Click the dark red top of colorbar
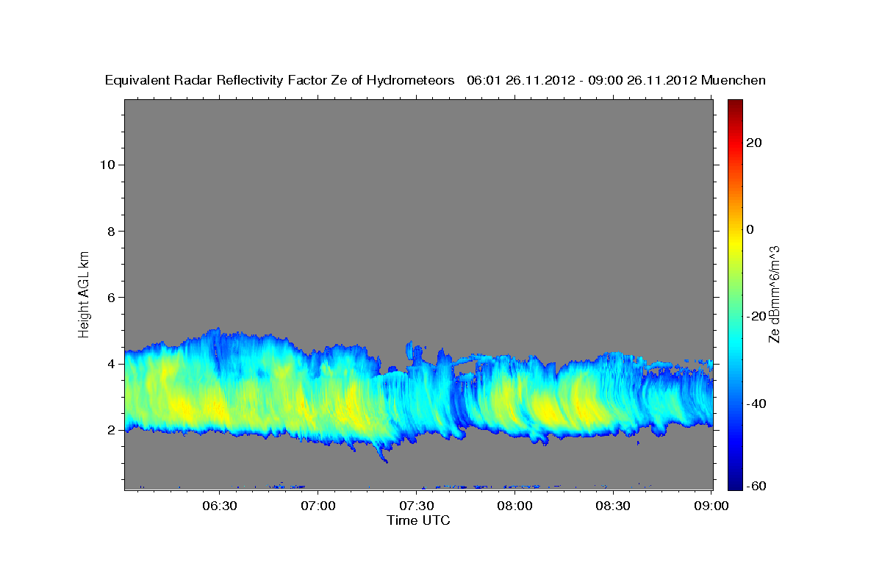Screen dimensions: 882x588 (x=735, y=105)
